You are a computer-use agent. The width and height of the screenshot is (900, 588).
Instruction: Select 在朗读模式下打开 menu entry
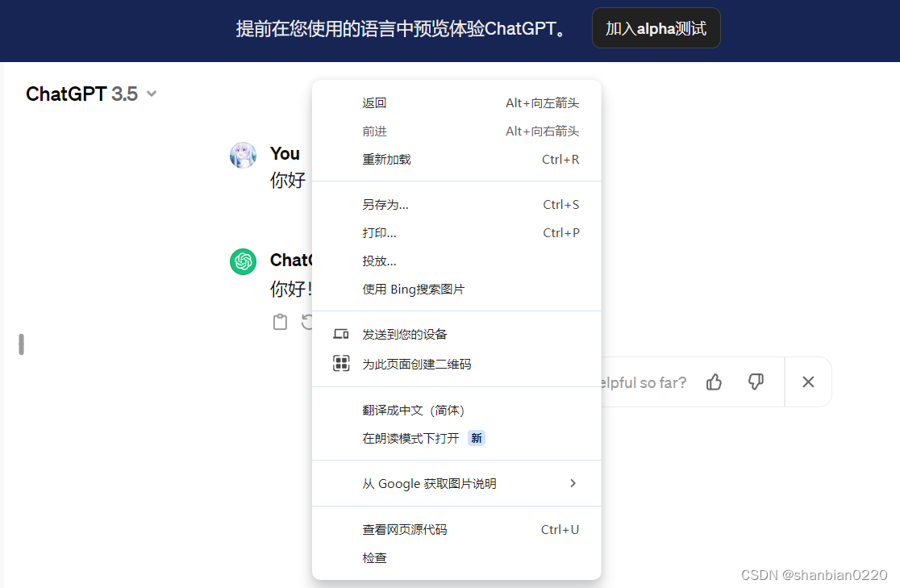pyautogui.click(x=456, y=439)
